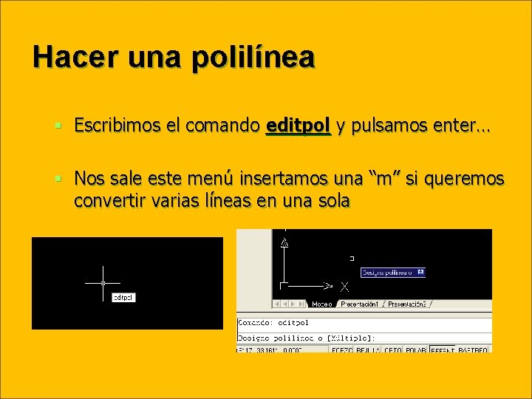Image resolution: width=532 pixels, height=399 pixels.
Task: Switch to Presentación1 layout tab
Action: tap(359, 304)
